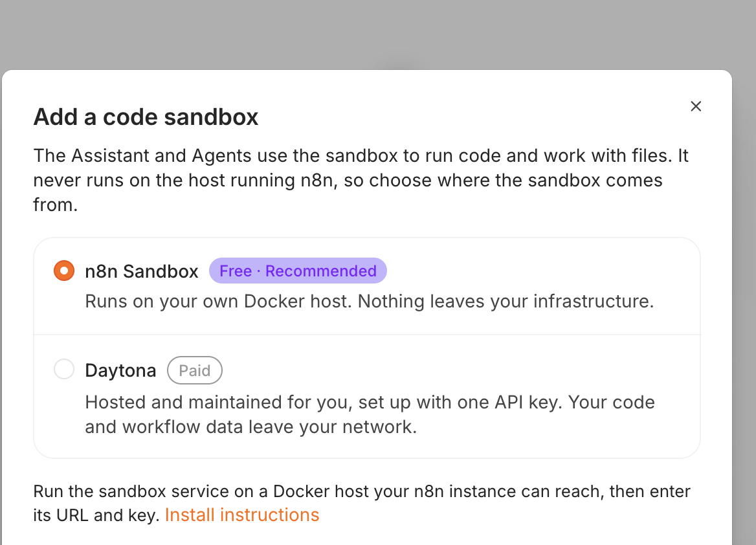
Task: Close the Add a code sandbox dialog
Action: point(695,106)
